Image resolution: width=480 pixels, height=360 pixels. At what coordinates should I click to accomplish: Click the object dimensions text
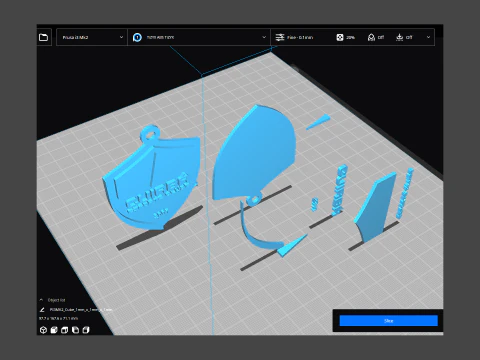point(58,319)
